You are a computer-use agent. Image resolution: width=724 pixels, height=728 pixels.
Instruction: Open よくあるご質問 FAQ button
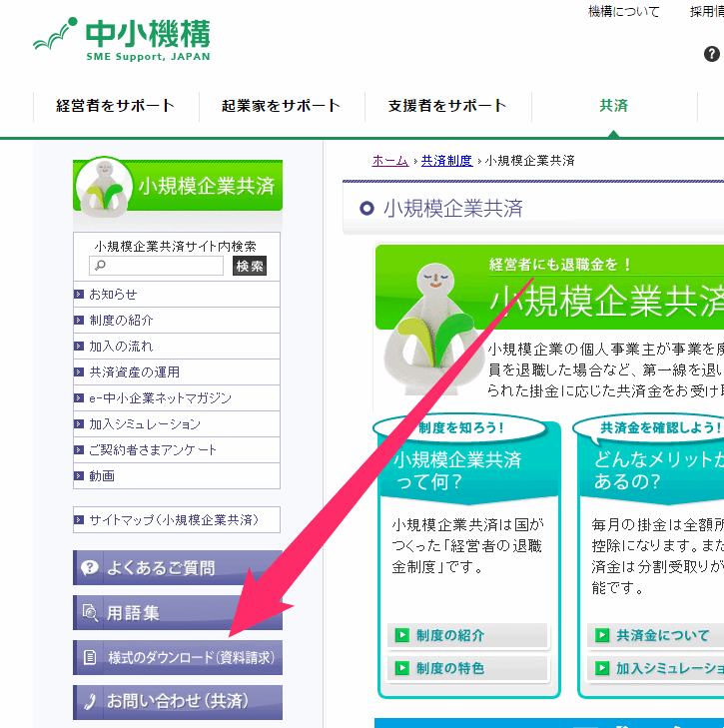point(177,567)
